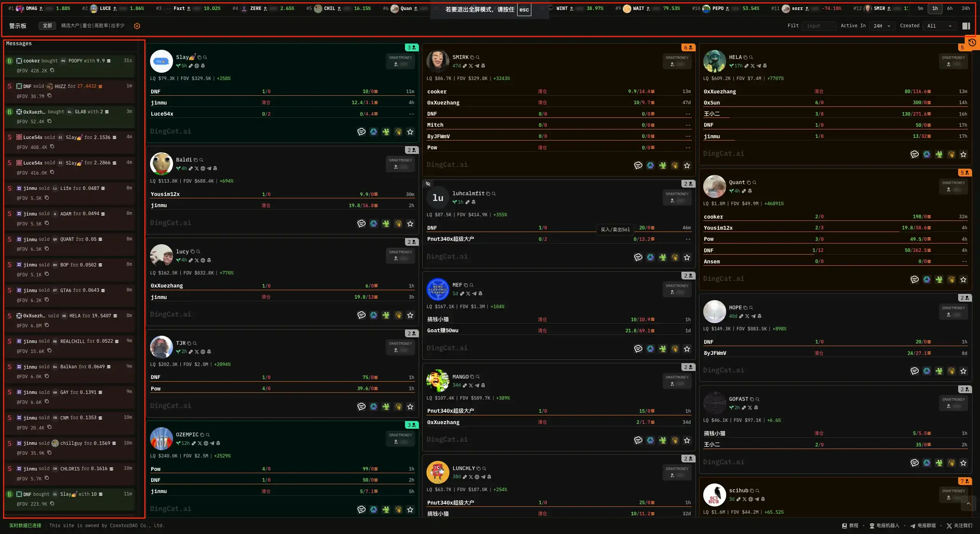
Task: Open comment bubble on Baldi card
Action: tap(361, 224)
